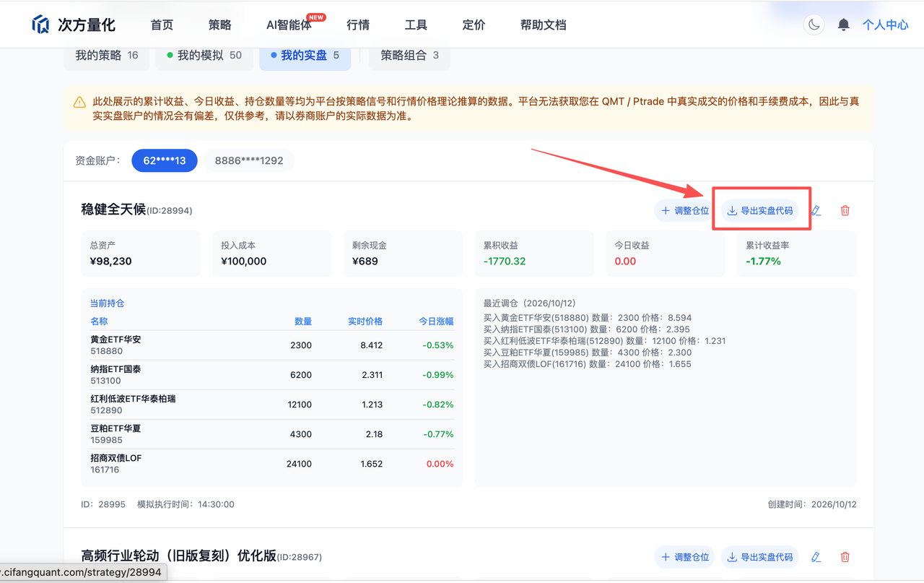Open 我的策略 tab

[x=107, y=56]
